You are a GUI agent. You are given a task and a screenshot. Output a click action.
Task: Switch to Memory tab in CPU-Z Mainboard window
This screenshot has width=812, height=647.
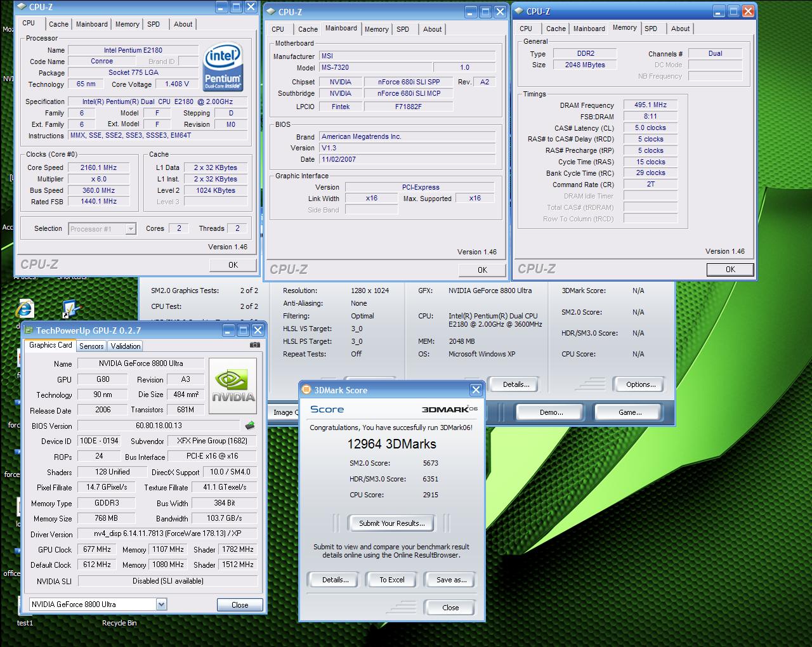click(x=376, y=29)
